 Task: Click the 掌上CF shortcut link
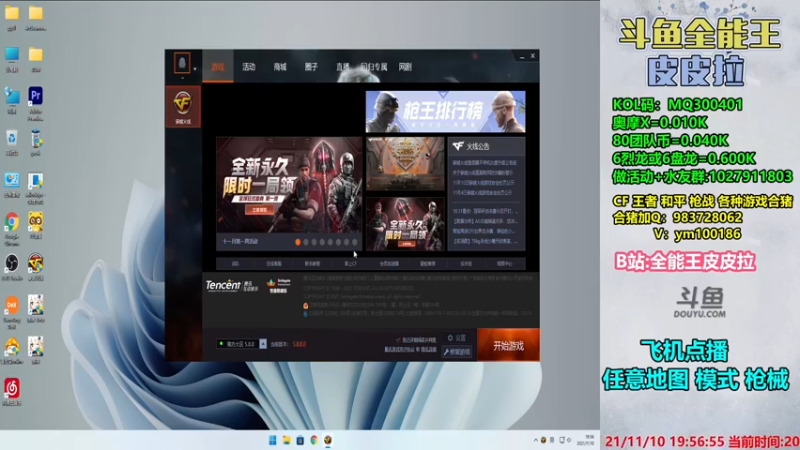(351, 264)
